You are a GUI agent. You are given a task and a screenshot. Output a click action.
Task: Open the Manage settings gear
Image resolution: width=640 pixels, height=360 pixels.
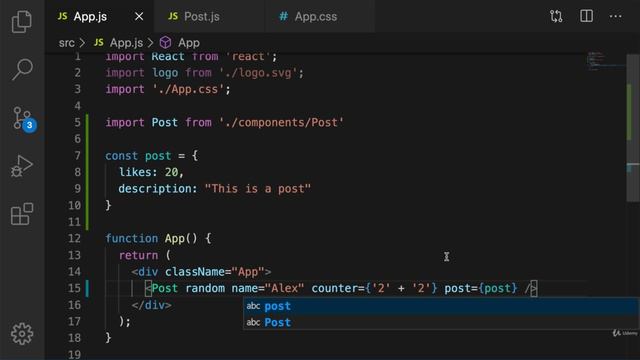pyautogui.click(x=22, y=334)
